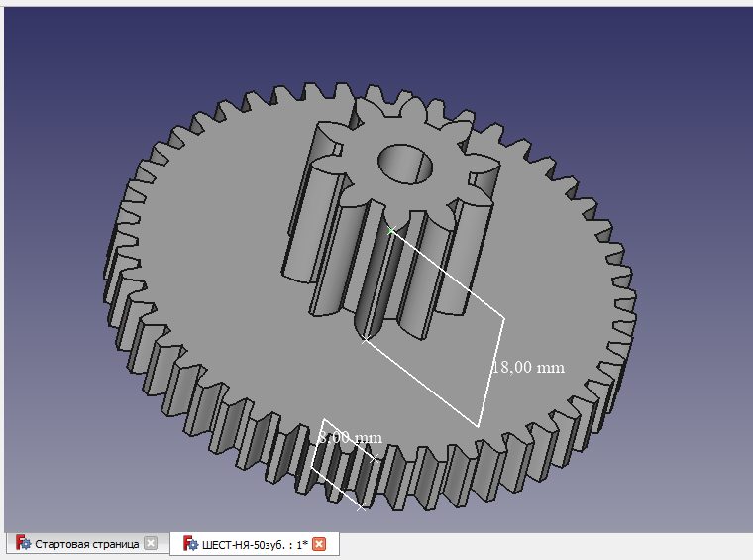Select the ШЕСТ-НЯ-50зуб. : 1* document tab
The image size is (753, 560).
(255, 544)
